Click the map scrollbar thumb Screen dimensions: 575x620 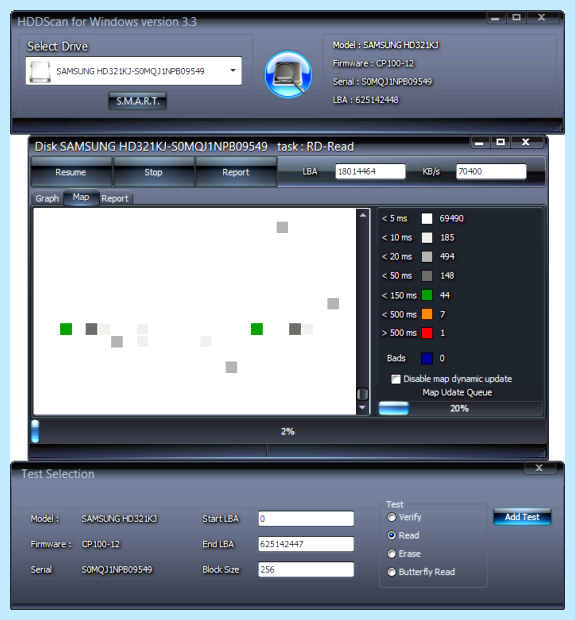point(363,394)
